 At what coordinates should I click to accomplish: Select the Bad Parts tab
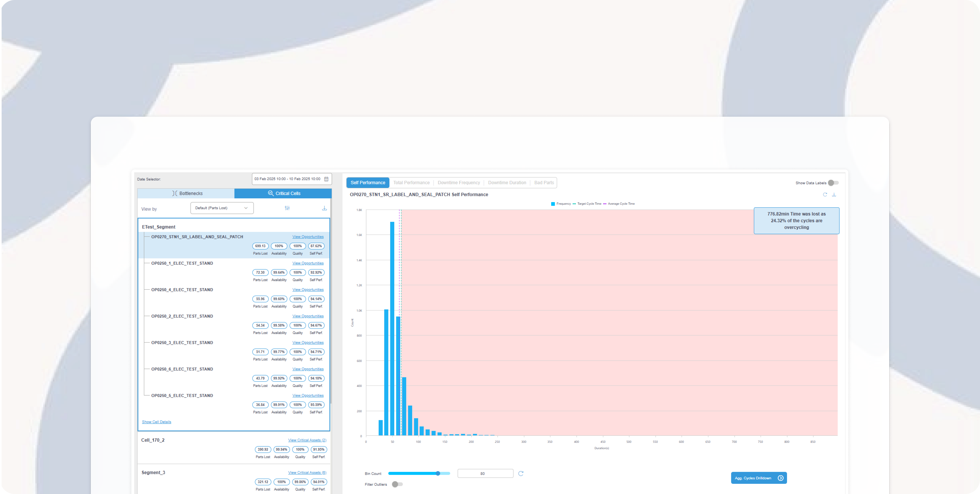click(x=544, y=183)
